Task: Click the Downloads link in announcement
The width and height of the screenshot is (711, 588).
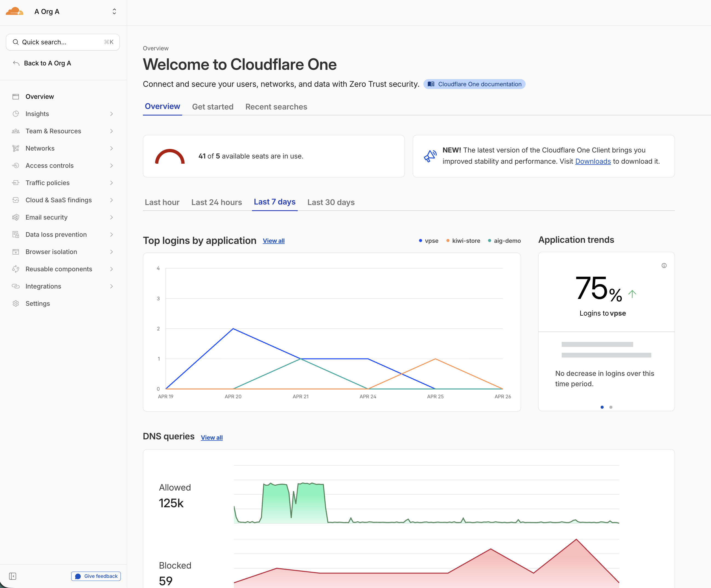Action: tap(593, 162)
